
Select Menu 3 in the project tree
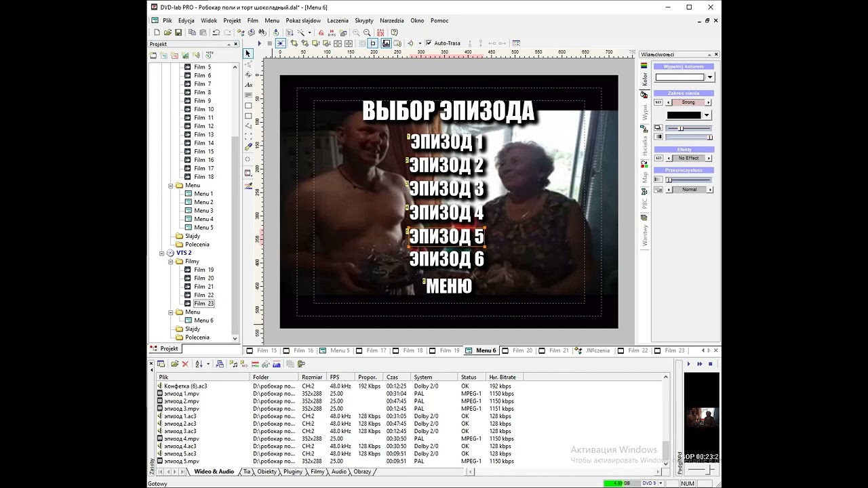tap(203, 211)
